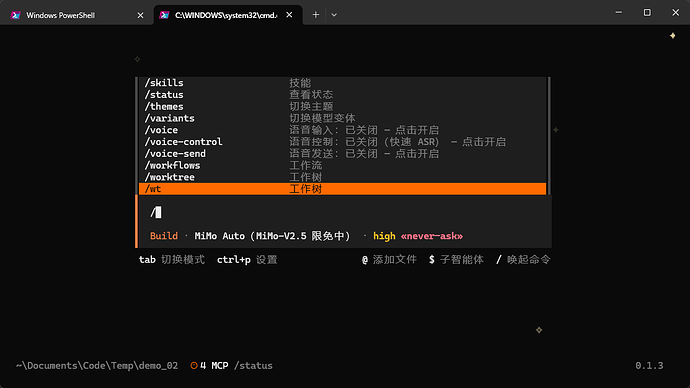Select the /skills command

tap(342, 83)
